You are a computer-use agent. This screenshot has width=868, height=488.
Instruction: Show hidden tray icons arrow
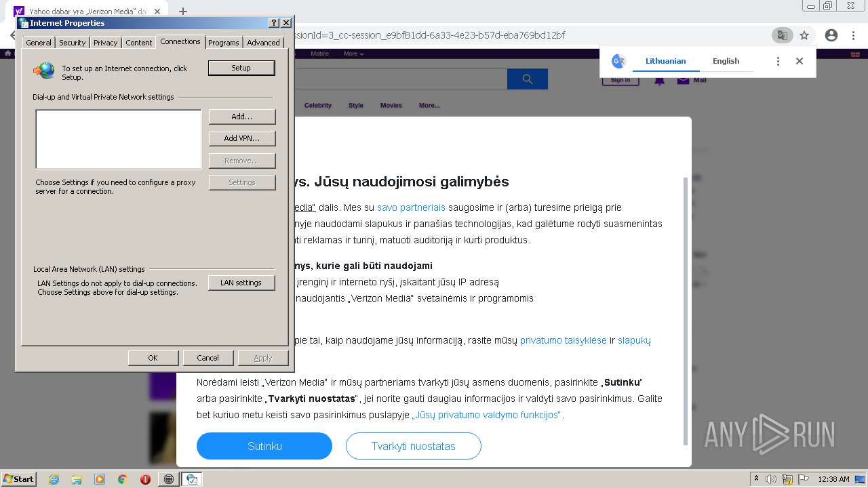[x=756, y=479]
